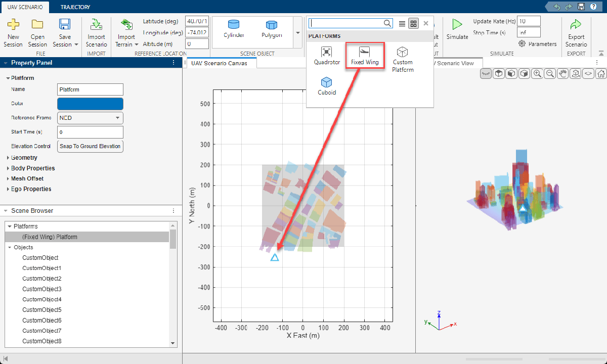The height and width of the screenshot is (364, 607).
Task: Restore home view in Scenario View
Action: (601, 74)
